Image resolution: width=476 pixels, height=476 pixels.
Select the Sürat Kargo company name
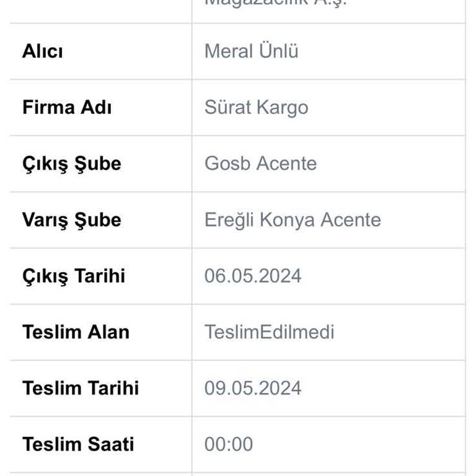point(256,107)
